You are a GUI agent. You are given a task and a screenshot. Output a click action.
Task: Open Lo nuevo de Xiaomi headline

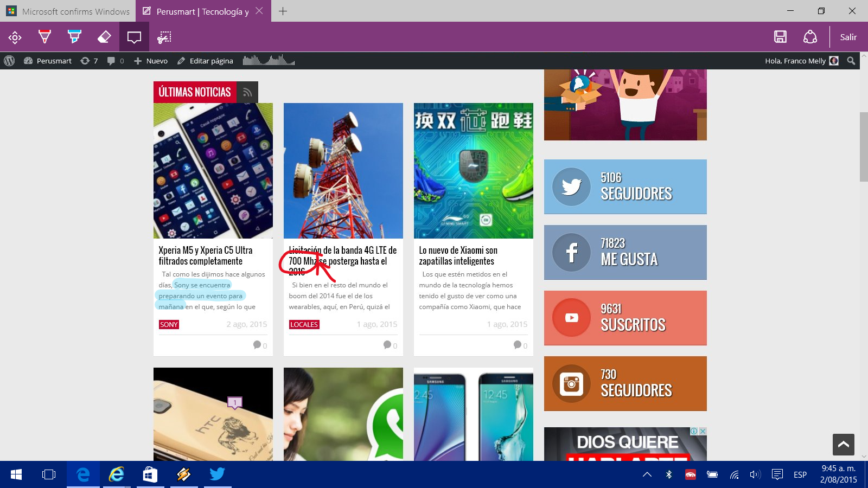coord(458,255)
